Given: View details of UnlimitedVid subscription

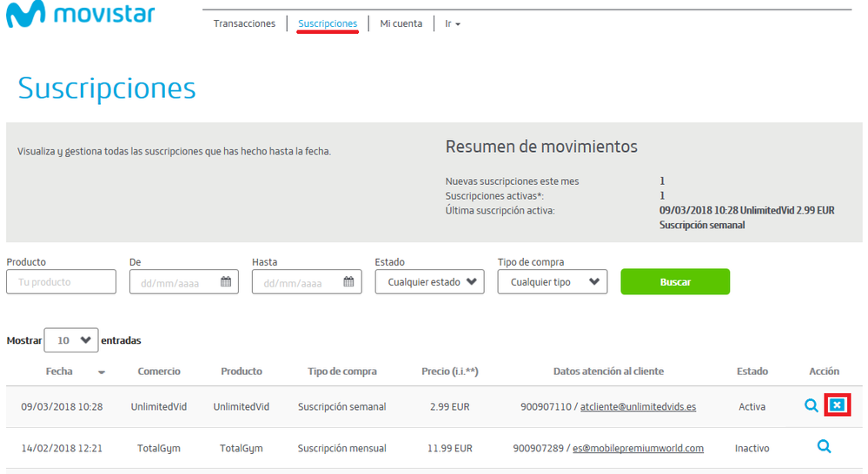Looking at the screenshot, I should 811,405.
